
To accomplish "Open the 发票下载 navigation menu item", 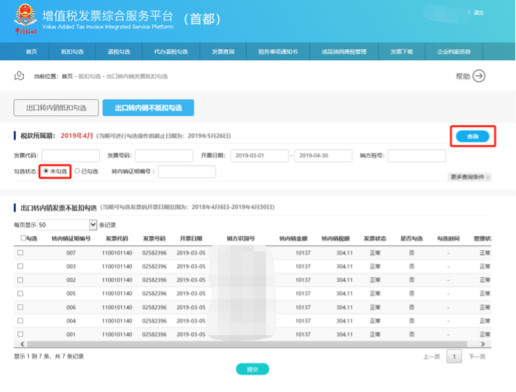I will coord(401,52).
